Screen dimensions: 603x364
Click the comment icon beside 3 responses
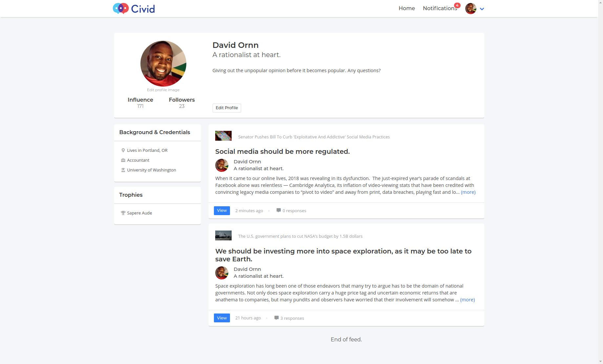tap(277, 318)
